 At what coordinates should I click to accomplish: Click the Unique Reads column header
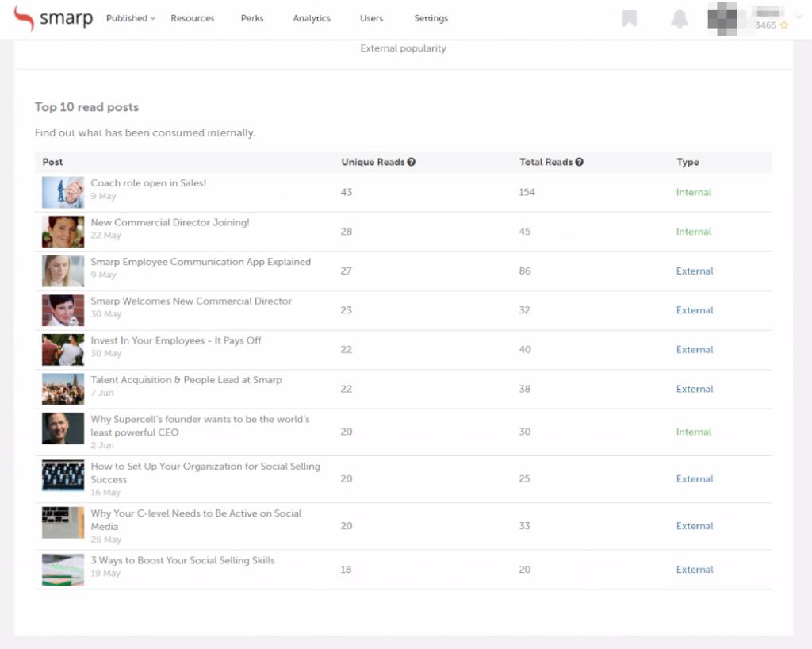[373, 162]
